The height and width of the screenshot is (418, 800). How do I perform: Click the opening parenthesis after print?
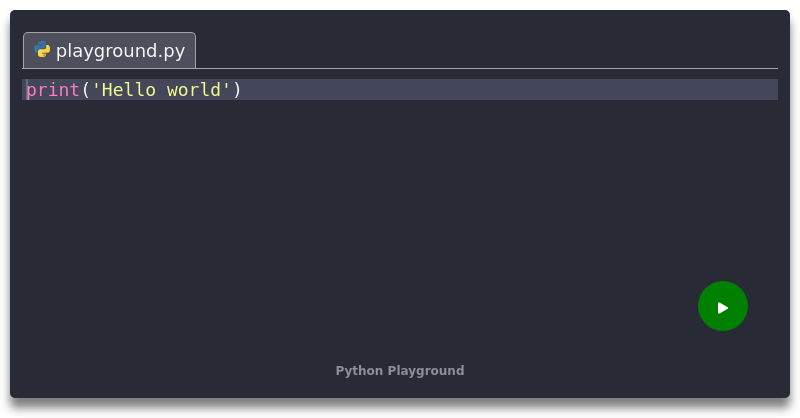86,90
